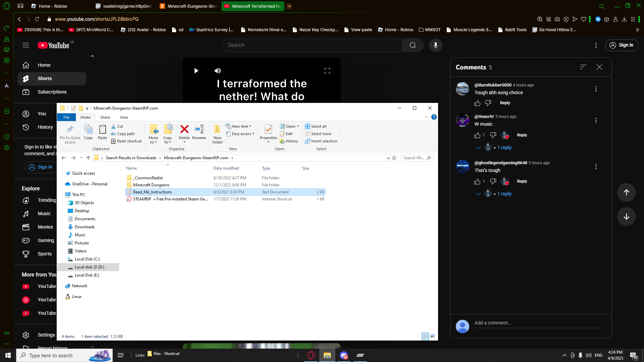Image resolution: width=644 pixels, height=362 pixels.
Task: Click Select none in ribbon
Action: click(x=318, y=134)
